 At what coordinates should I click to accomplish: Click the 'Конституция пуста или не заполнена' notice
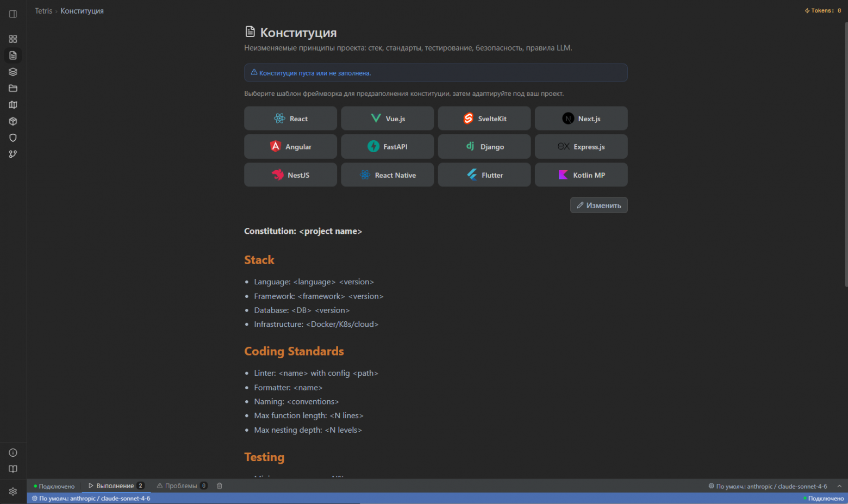pyautogui.click(x=436, y=73)
